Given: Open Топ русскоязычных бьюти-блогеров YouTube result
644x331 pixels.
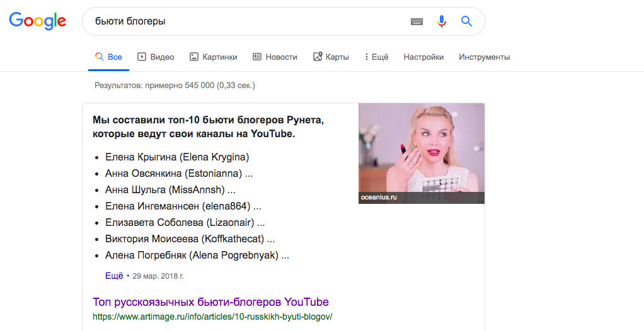Looking at the screenshot, I should pos(210,302).
